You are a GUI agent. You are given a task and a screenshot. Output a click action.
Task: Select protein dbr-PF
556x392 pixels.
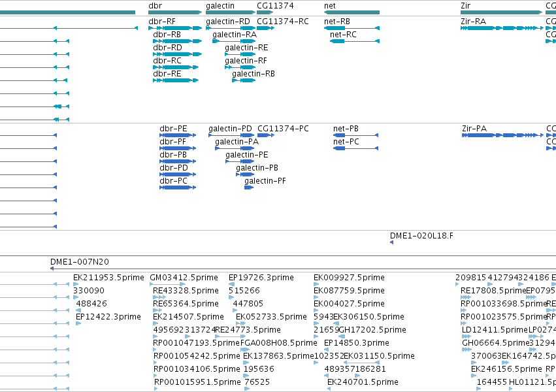pos(173,142)
